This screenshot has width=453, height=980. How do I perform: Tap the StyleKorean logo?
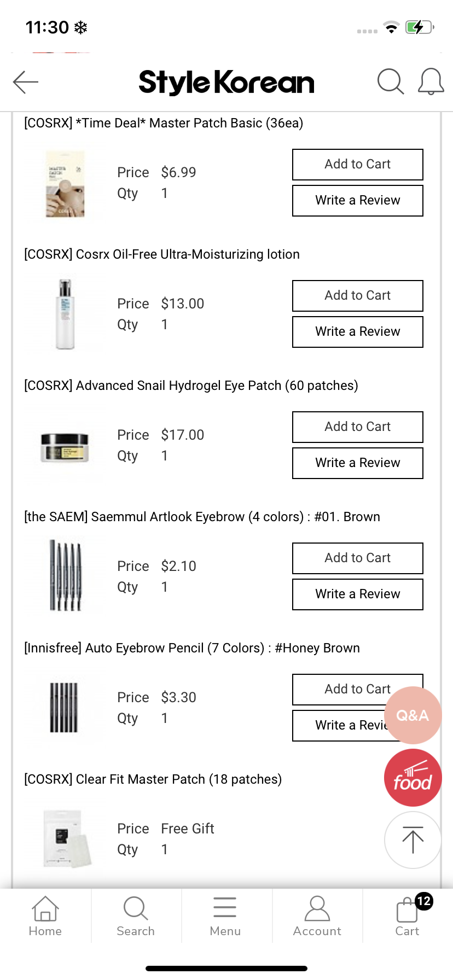pos(226,83)
